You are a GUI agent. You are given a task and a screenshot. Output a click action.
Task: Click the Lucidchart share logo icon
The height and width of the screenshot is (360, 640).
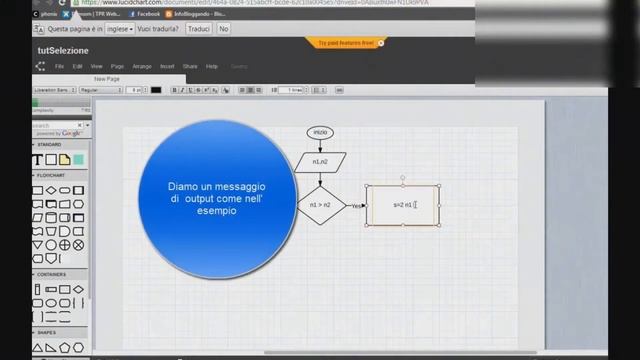40,66
